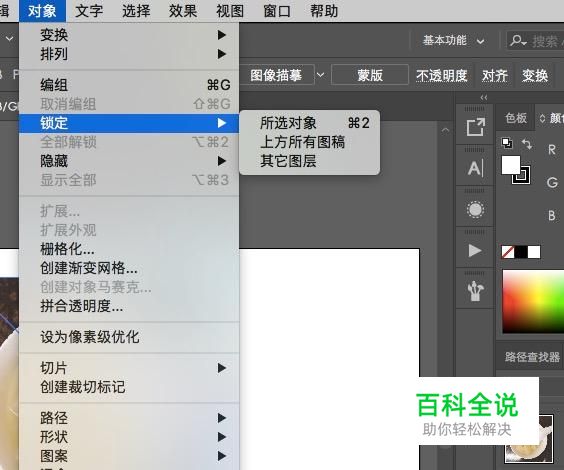Click the black swatch in color panel
The width and height of the screenshot is (564, 470).
521,252
